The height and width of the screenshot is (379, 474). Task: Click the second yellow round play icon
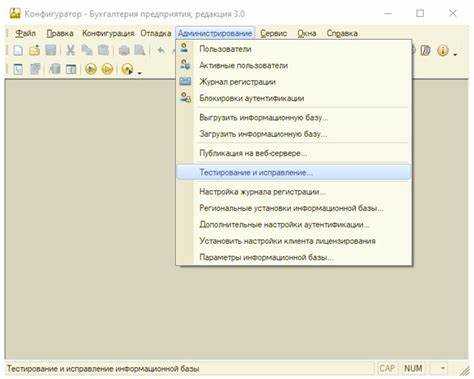pyautogui.click(x=107, y=69)
